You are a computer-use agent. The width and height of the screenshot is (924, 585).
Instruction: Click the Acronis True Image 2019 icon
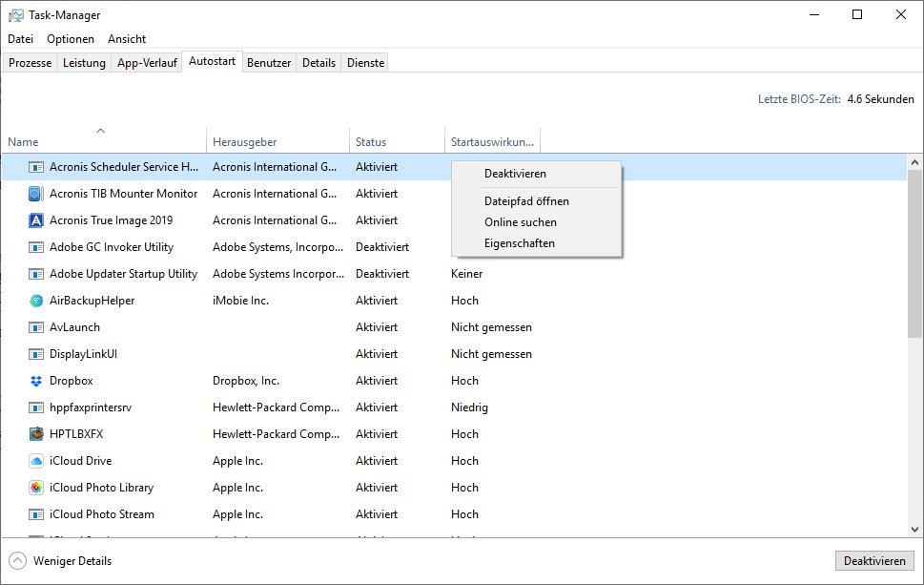pyautogui.click(x=36, y=220)
